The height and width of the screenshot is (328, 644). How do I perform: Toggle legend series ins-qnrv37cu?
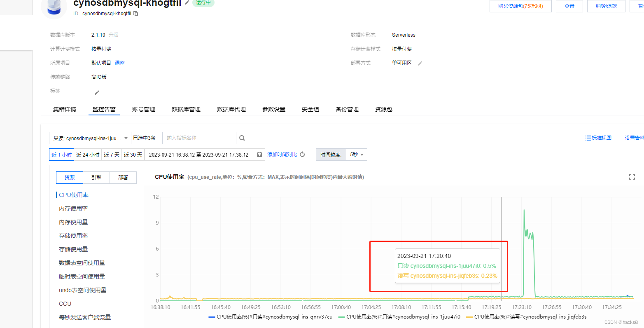tap(271, 317)
